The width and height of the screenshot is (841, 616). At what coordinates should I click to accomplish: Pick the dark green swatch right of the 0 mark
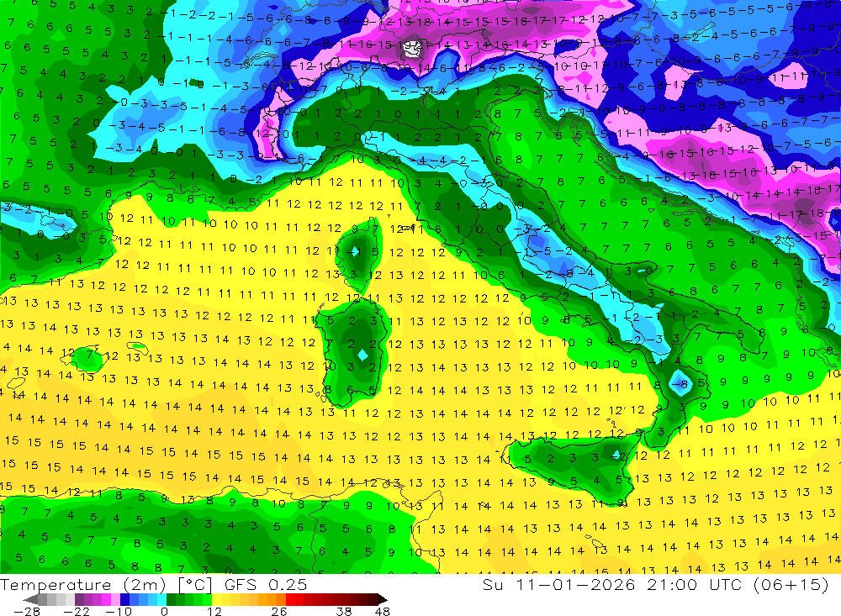point(171,599)
